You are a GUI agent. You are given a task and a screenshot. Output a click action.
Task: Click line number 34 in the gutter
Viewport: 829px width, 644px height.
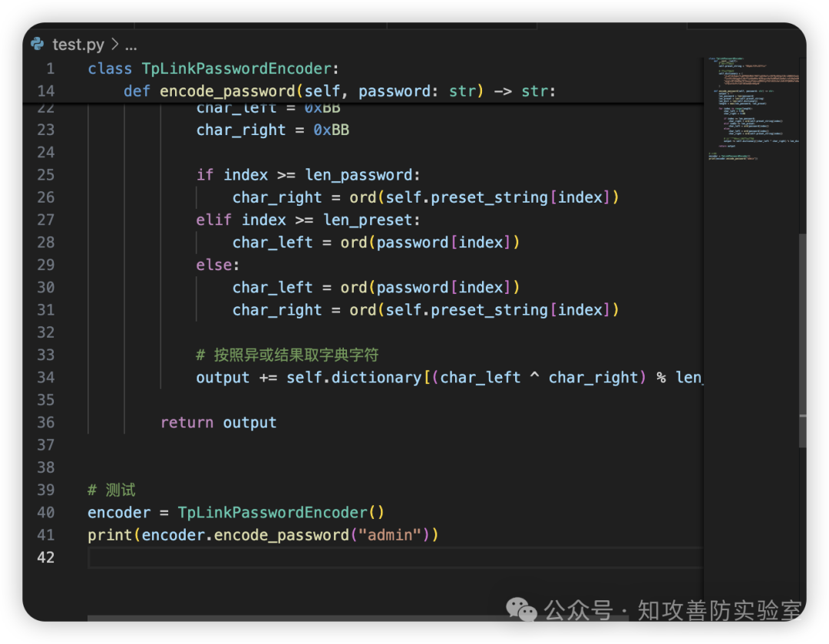[x=46, y=378]
